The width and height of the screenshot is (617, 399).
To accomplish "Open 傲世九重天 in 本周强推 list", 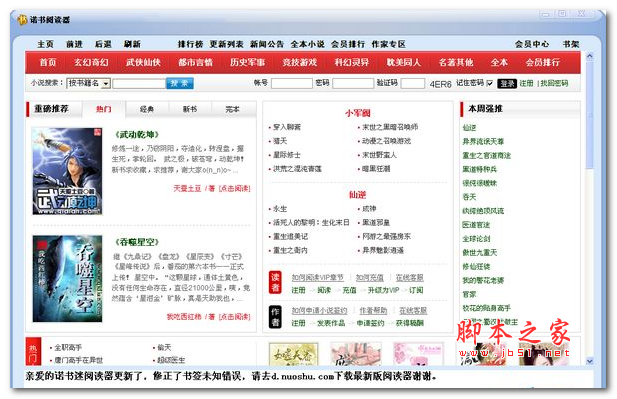I will coord(480,253).
